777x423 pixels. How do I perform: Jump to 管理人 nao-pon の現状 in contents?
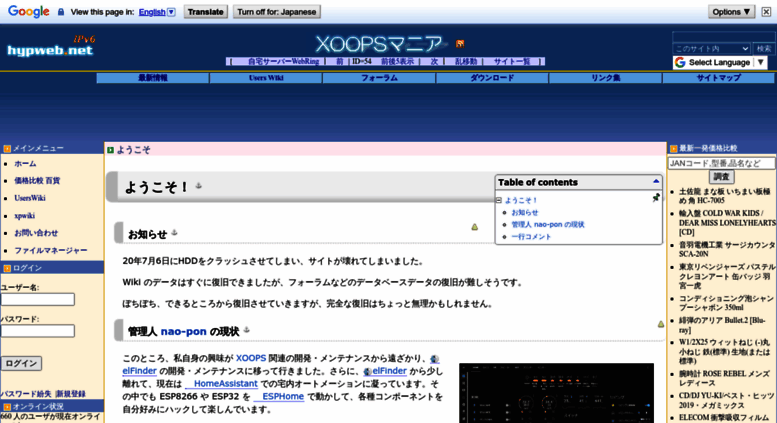click(x=548, y=224)
